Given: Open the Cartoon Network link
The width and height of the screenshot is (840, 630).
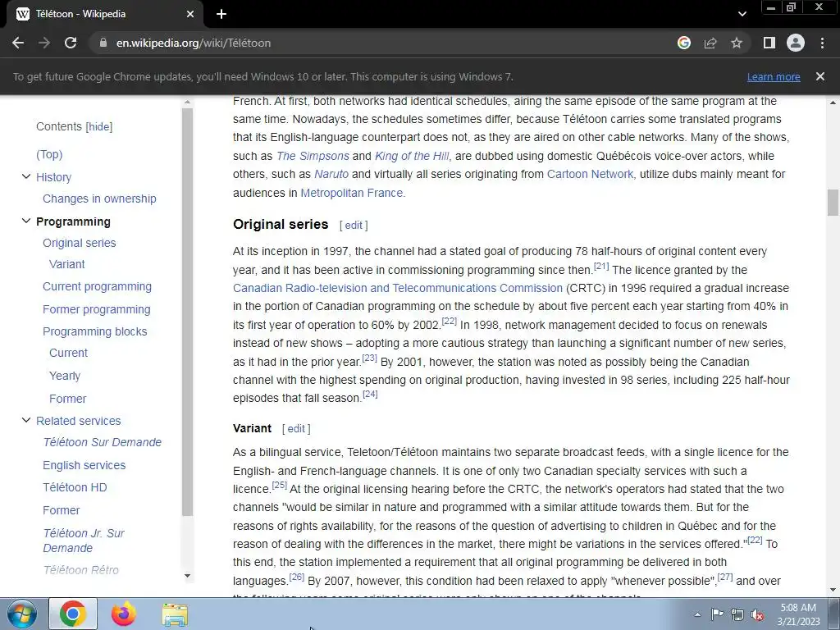Looking at the screenshot, I should tap(590, 174).
